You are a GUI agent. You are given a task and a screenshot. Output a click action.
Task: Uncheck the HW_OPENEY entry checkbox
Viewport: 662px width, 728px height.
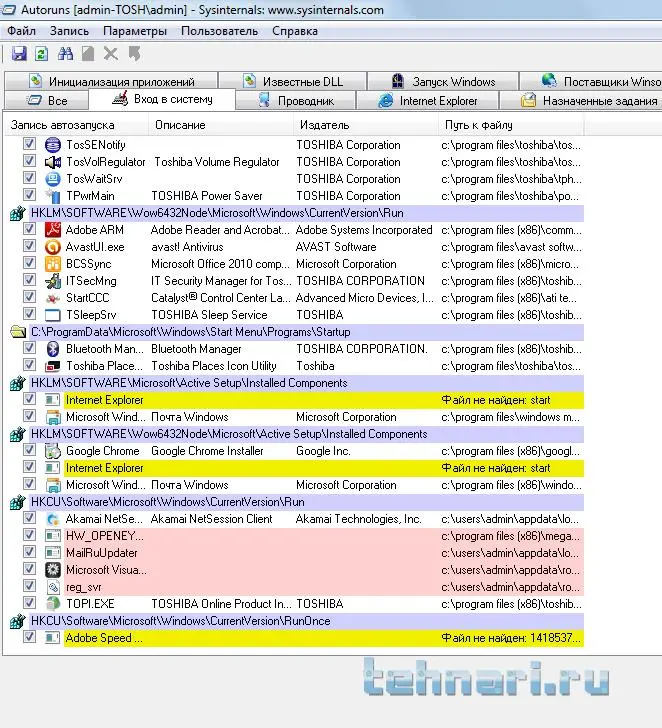pyautogui.click(x=29, y=534)
